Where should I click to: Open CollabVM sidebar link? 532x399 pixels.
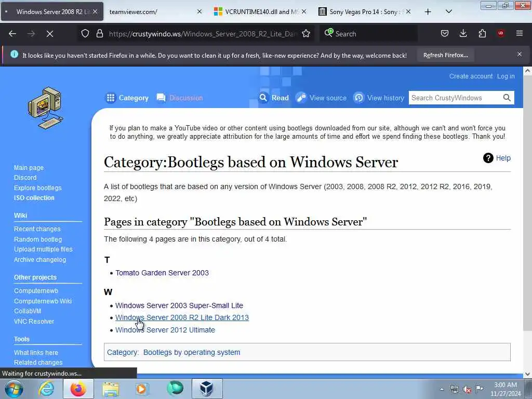tap(27, 311)
